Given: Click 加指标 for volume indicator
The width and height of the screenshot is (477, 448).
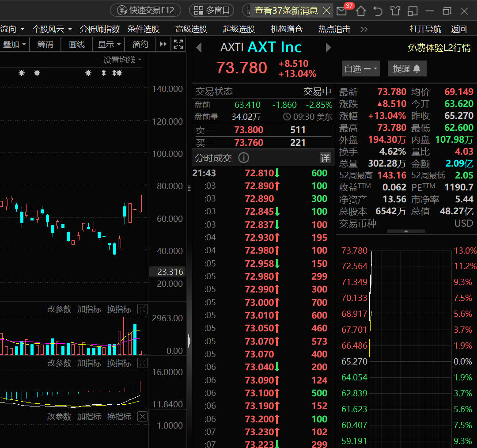Looking at the screenshot, I should coord(89,309).
